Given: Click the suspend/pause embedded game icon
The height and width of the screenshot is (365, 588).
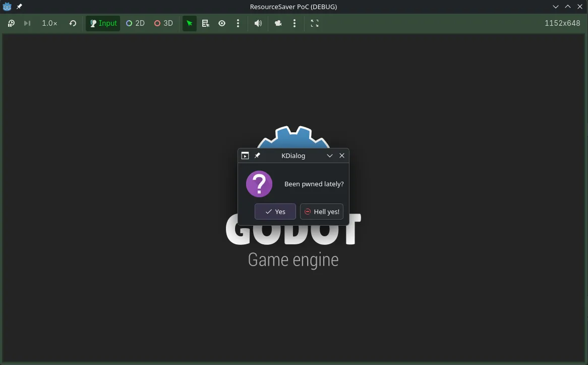Looking at the screenshot, I should pos(11,23).
